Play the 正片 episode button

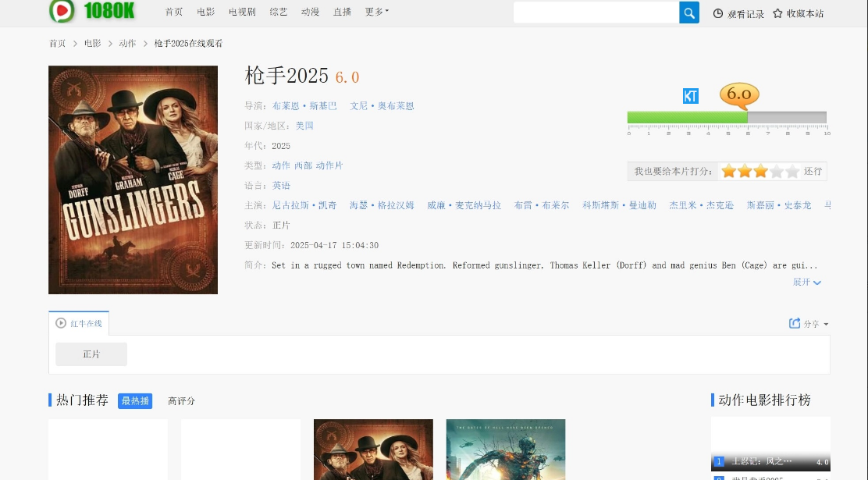click(x=91, y=354)
